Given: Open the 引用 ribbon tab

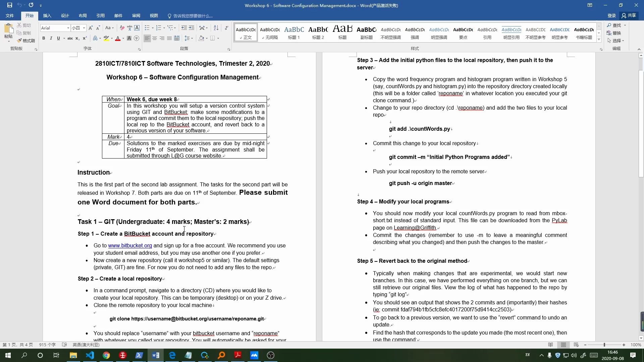Looking at the screenshot, I should [101, 16].
